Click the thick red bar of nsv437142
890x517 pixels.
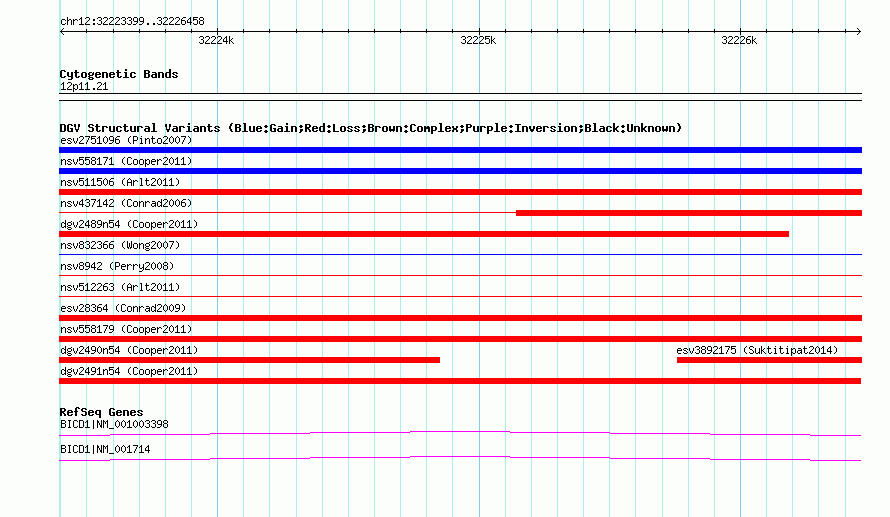coord(689,213)
